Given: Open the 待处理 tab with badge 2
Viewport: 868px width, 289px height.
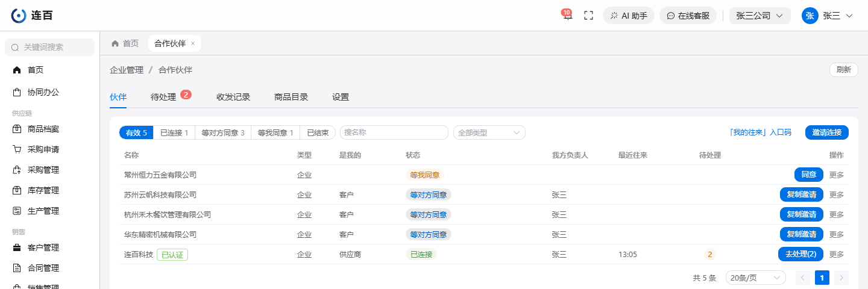Looking at the screenshot, I should 171,96.
